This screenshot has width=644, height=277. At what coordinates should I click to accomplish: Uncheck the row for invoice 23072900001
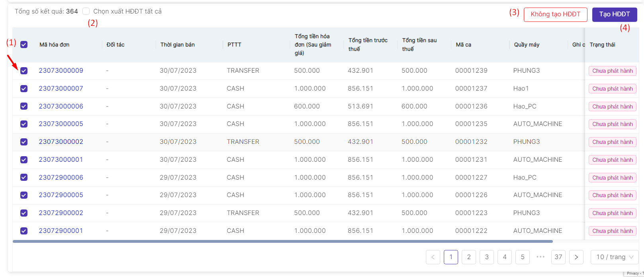tap(24, 231)
